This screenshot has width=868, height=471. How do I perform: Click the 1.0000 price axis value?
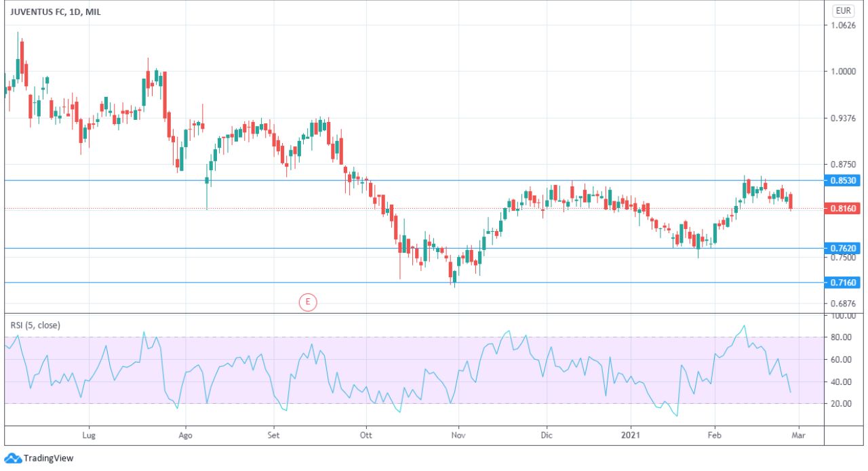pos(843,72)
